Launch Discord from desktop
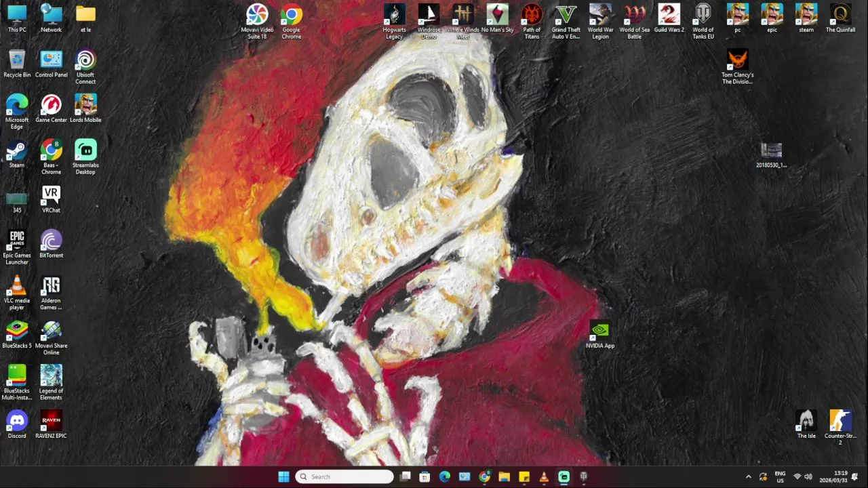 17,425
